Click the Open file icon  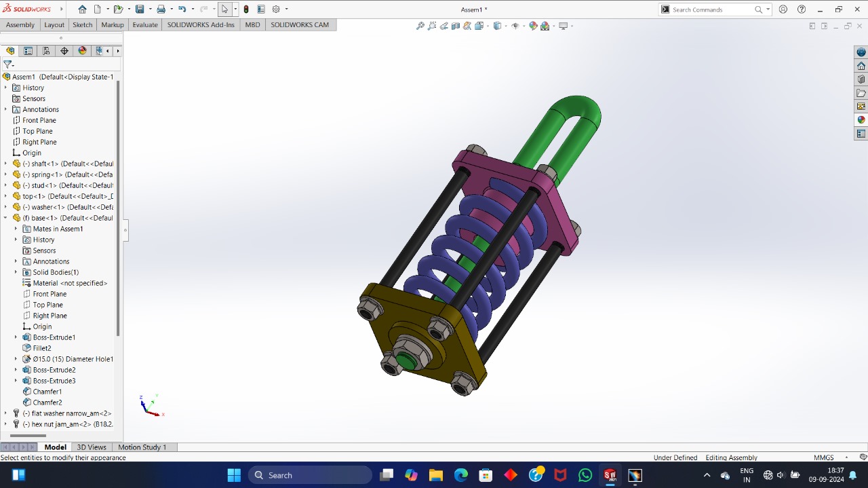(x=117, y=10)
